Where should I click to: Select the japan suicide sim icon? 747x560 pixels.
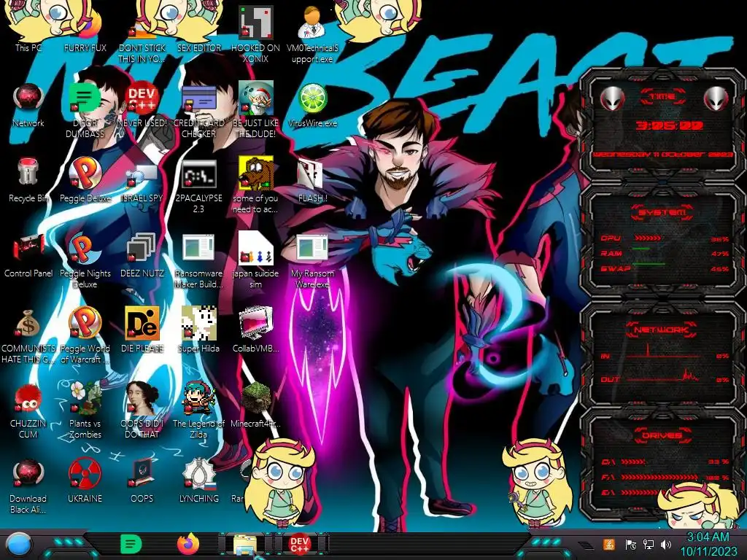255,260
